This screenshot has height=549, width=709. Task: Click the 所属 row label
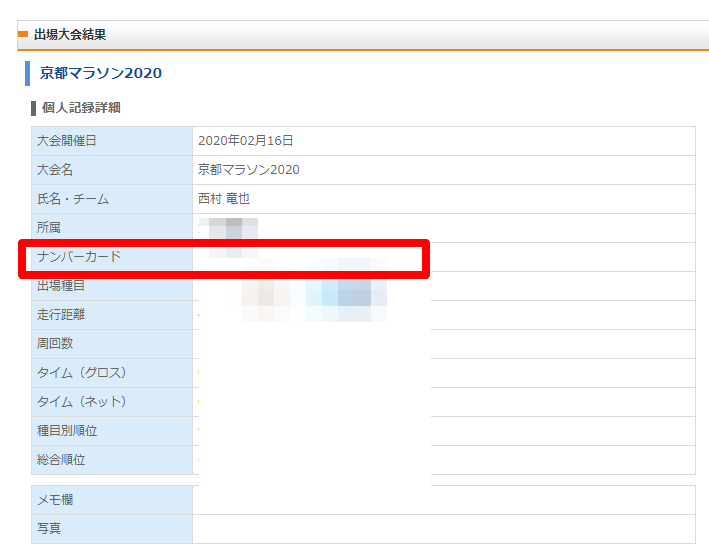coord(49,228)
